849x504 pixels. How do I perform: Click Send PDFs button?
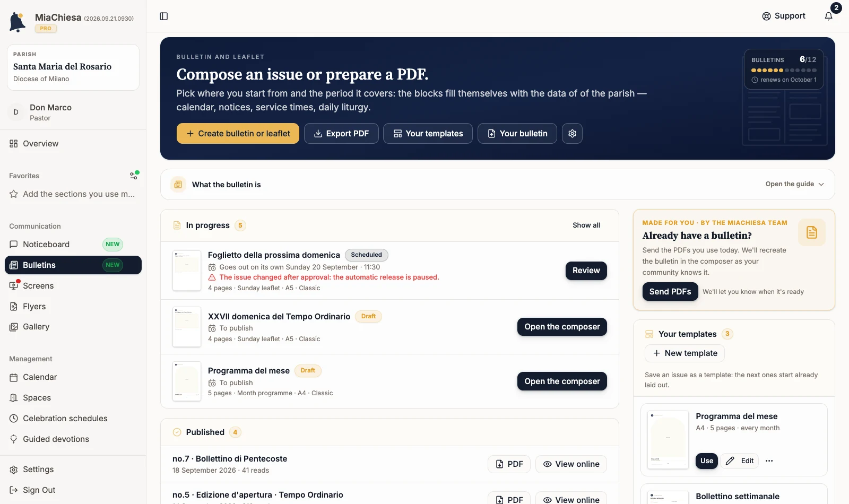[670, 292]
